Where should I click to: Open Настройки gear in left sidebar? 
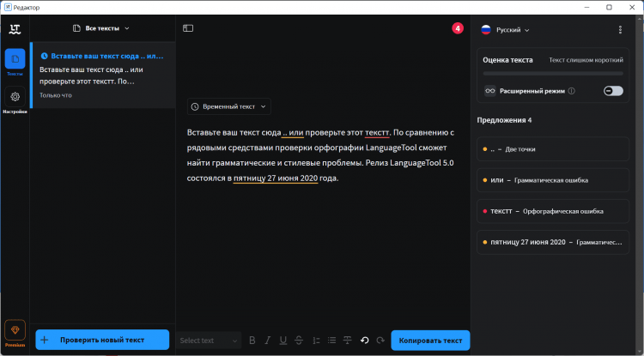[x=15, y=100]
